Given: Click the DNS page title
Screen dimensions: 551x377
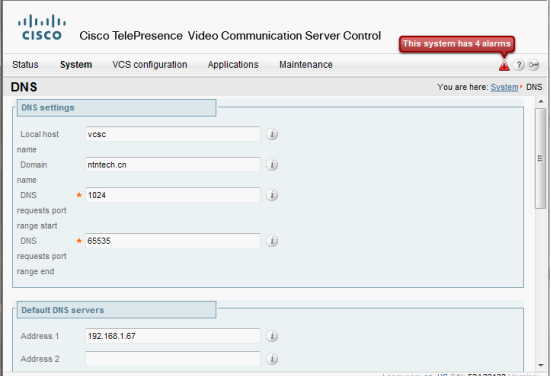Looking at the screenshot, I should tap(24, 87).
